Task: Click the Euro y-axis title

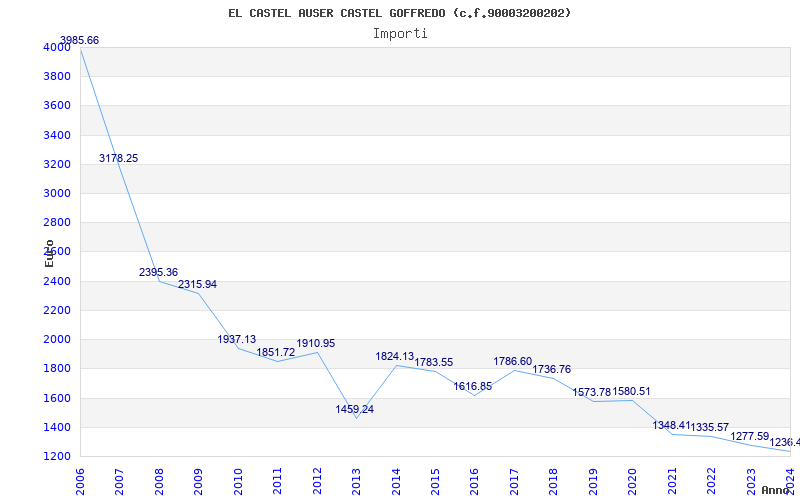Action: pos(49,253)
